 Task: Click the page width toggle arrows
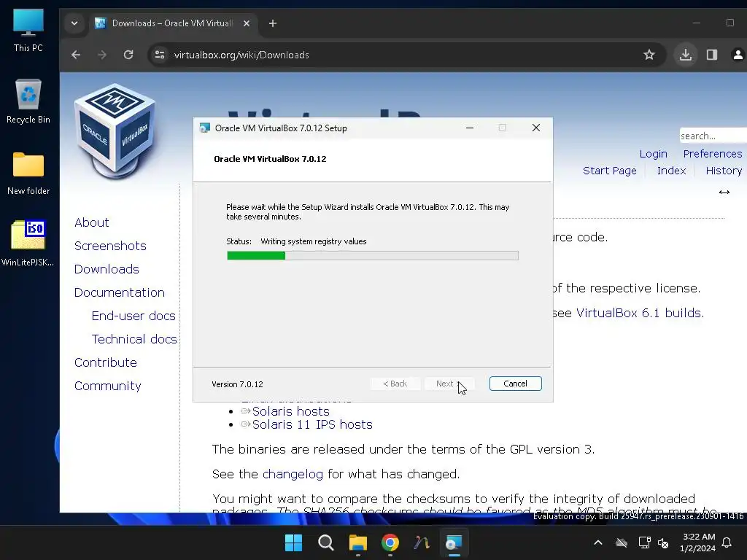[724, 192]
